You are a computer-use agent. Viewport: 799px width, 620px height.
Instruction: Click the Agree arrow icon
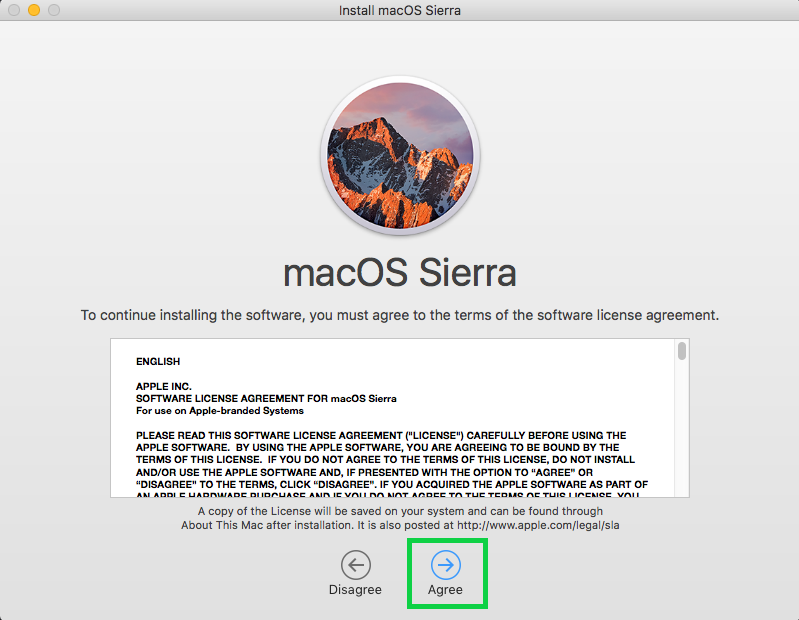[446, 564]
